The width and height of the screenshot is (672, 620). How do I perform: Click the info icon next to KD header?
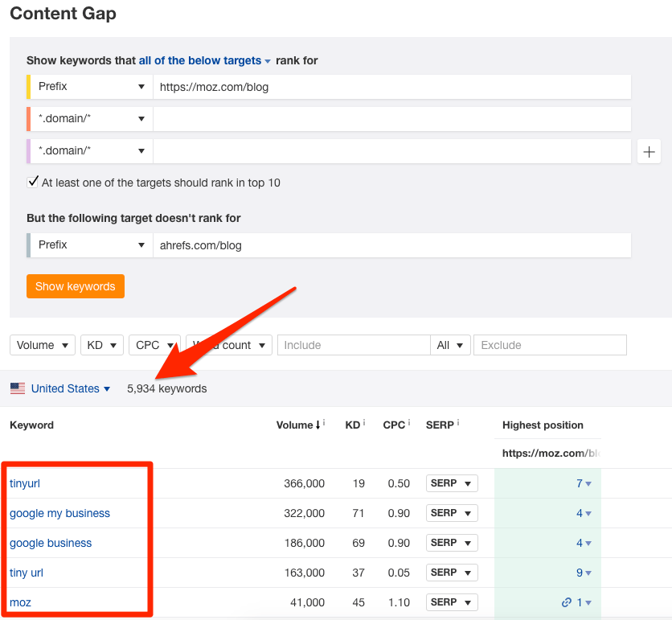click(x=364, y=423)
